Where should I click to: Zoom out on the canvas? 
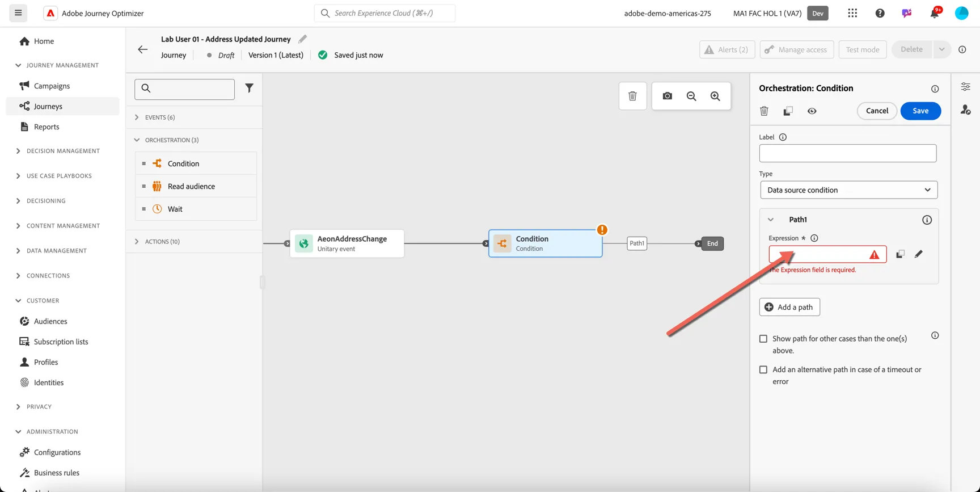click(x=691, y=96)
